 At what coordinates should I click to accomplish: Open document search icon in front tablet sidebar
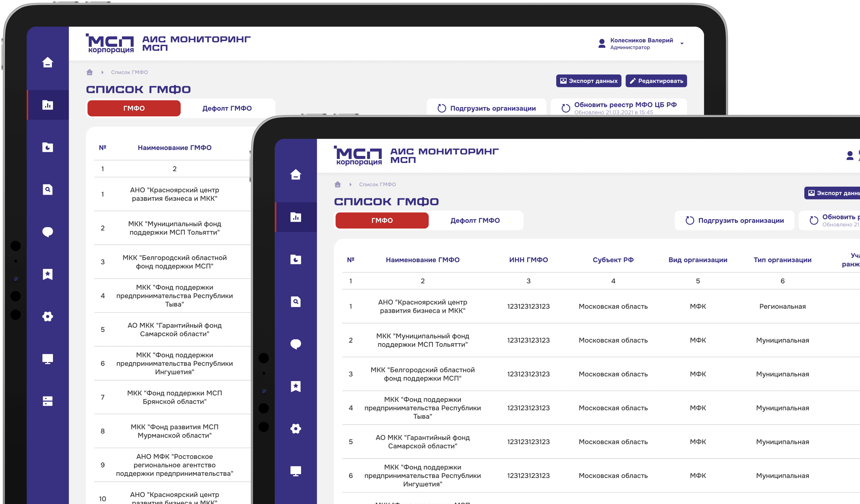pos(296,302)
